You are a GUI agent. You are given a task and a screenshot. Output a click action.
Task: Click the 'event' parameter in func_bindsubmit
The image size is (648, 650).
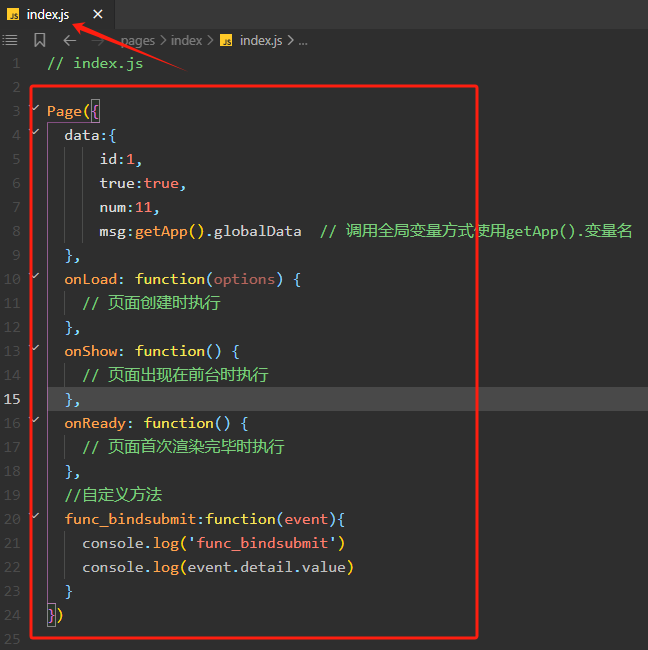(306, 519)
